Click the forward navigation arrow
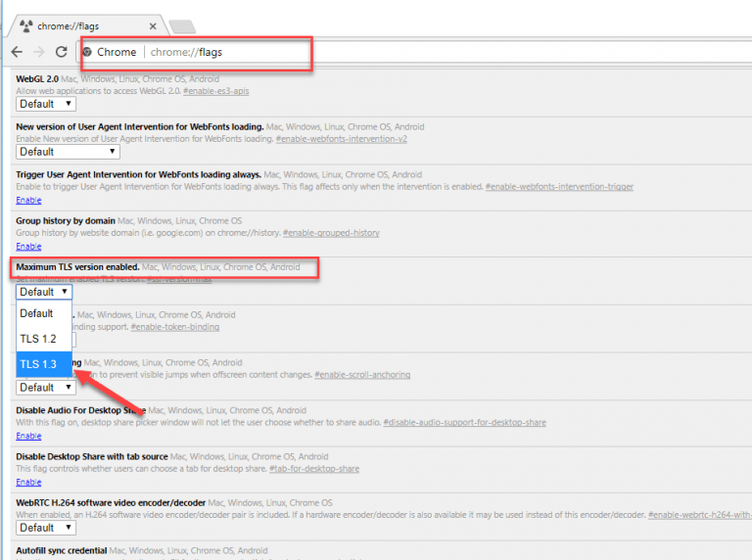The width and height of the screenshot is (752, 560). pos(39,52)
